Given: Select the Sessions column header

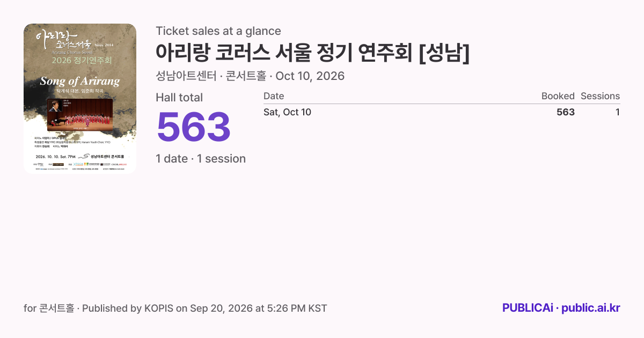Looking at the screenshot, I should tap(600, 96).
